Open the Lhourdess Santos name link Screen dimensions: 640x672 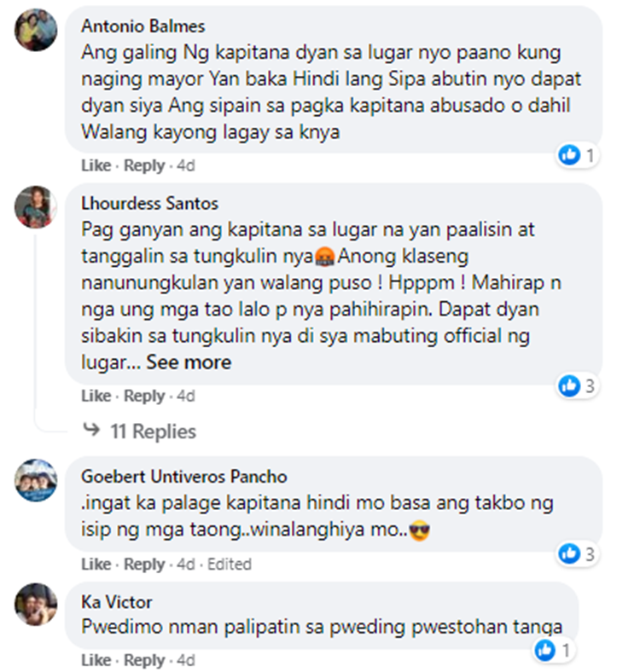(x=149, y=204)
